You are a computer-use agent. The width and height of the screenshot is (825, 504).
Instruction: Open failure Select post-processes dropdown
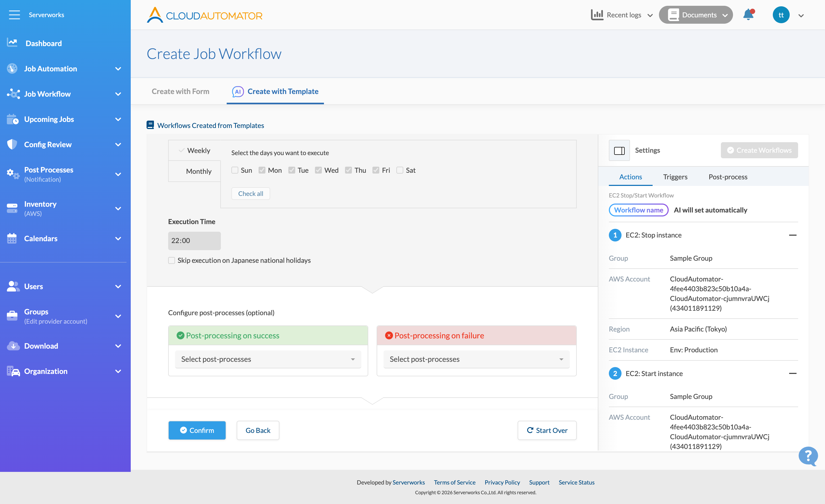477,359
